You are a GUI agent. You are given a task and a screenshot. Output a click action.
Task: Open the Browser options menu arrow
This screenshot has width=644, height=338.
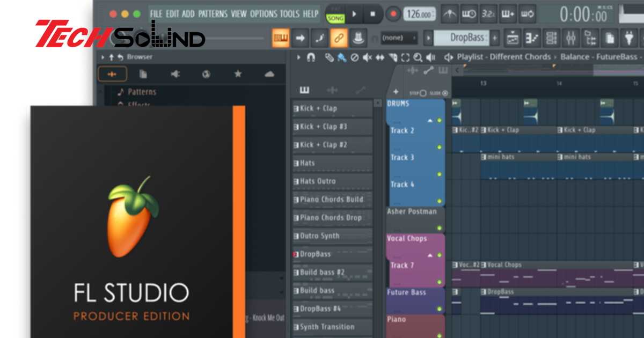(103, 57)
